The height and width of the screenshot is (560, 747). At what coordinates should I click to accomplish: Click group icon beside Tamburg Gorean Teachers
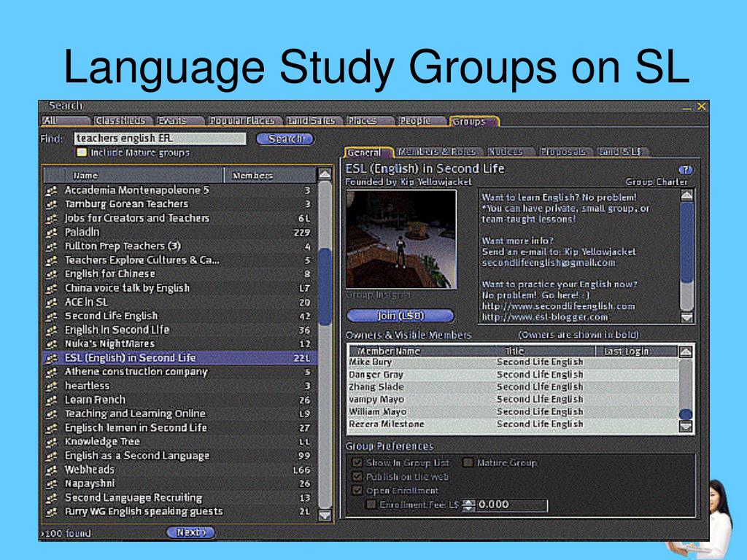52,204
